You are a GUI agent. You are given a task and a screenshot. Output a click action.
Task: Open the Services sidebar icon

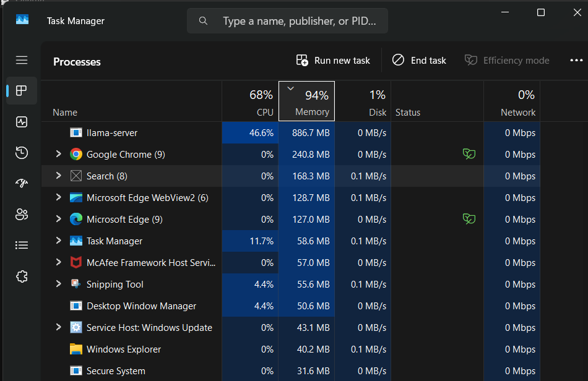click(22, 276)
